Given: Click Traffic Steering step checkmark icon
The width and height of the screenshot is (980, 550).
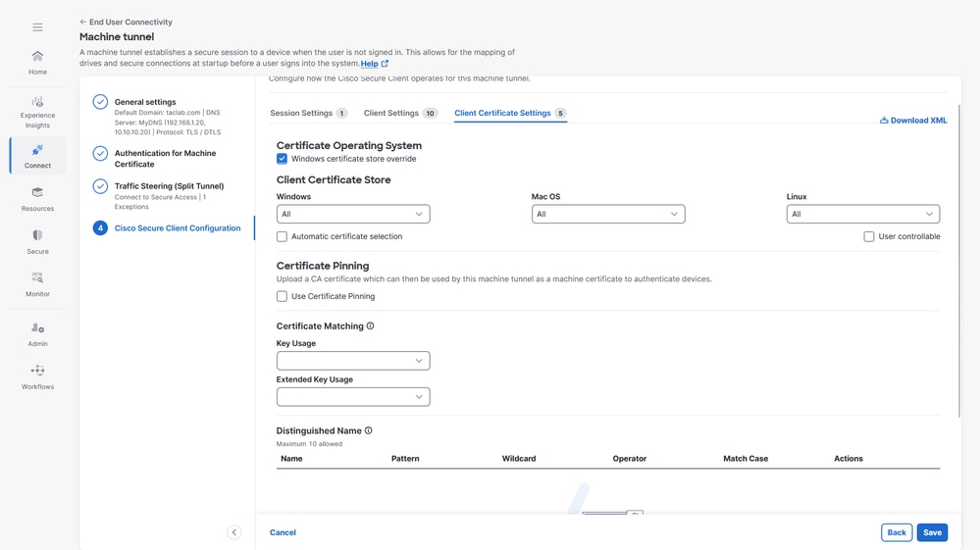Looking at the screenshot, I should (100, 186).
